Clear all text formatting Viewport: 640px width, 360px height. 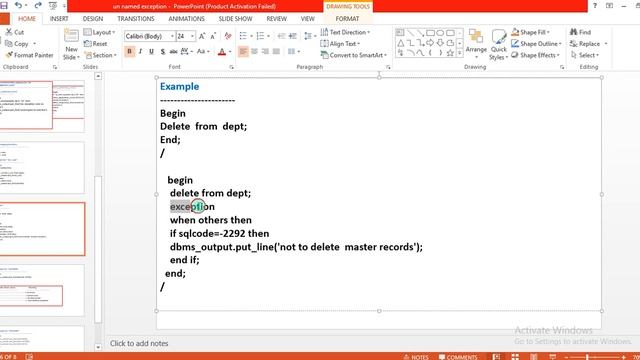[x=228, y=36]
